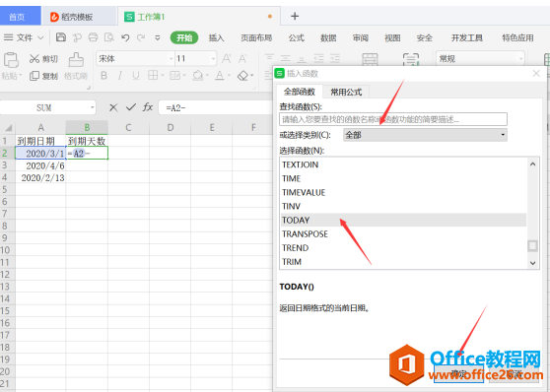550x392 pixels.
Task: Open the font size 11 dropdown
Action: pyautogui.click(x=213, y=59)
